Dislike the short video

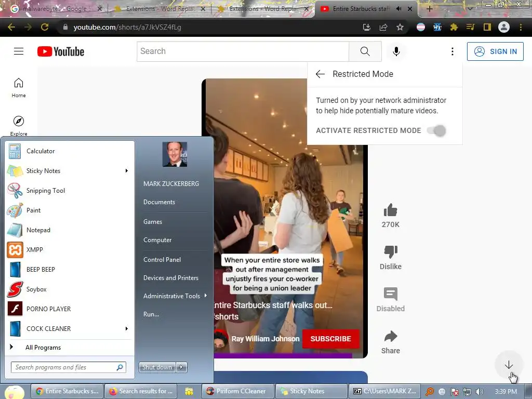pos(390,252)
